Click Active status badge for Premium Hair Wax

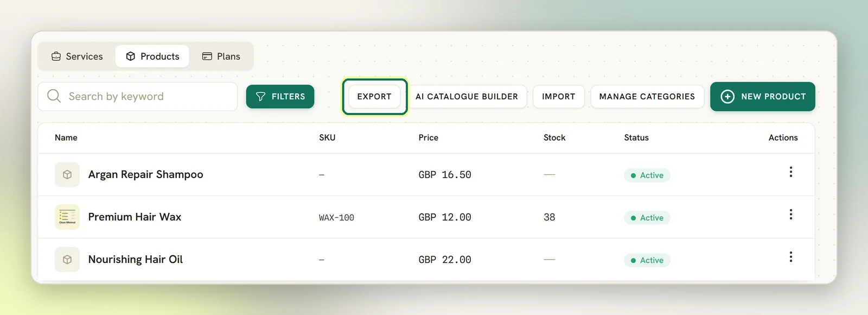click(x=647, y=218)
